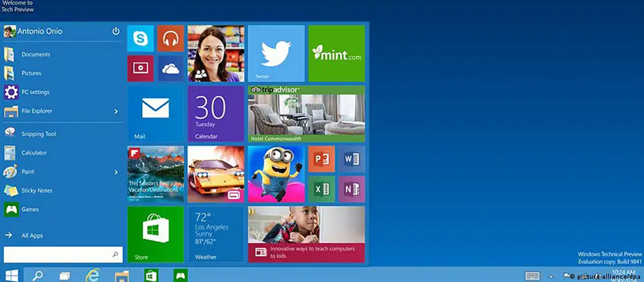
Task: Open the Store tile
Action: 156,234
